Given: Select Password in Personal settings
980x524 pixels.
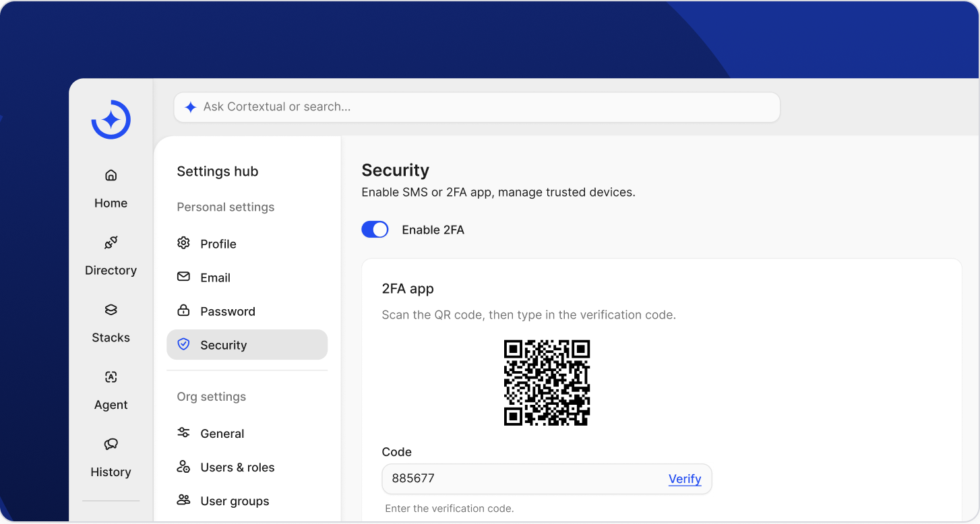Looking at the screenshot, I should click(x=227, y=311).
